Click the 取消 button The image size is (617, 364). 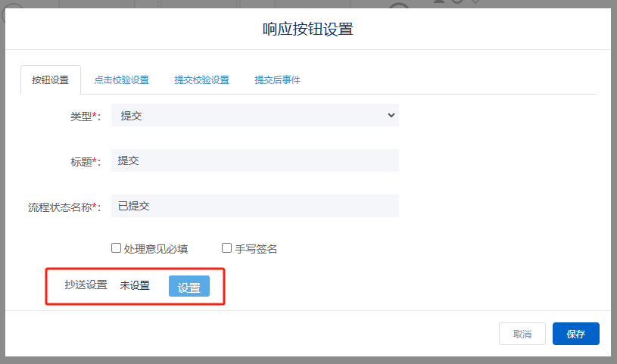522,334
